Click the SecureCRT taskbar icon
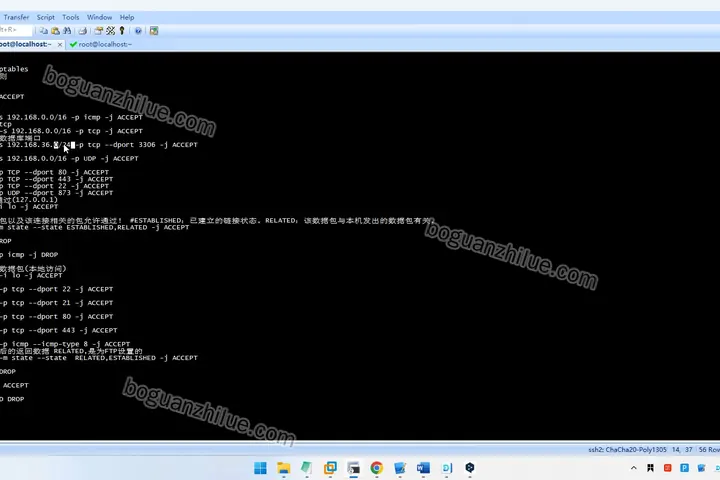This screenshot has height=480, width=720. click(x=353, y=468)
